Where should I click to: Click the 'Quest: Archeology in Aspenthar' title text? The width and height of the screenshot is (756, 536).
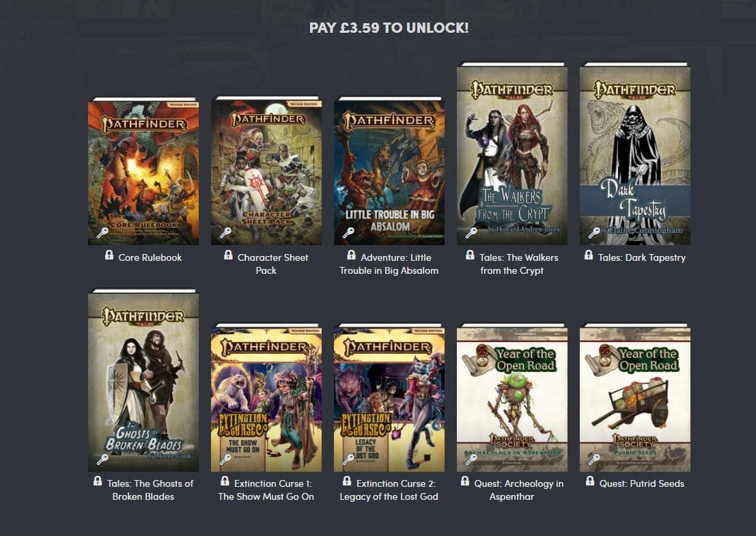click(512, 490)
